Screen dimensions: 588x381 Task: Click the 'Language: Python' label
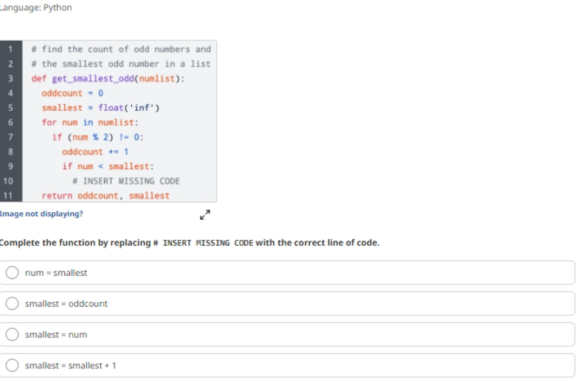tap(36, 8)
